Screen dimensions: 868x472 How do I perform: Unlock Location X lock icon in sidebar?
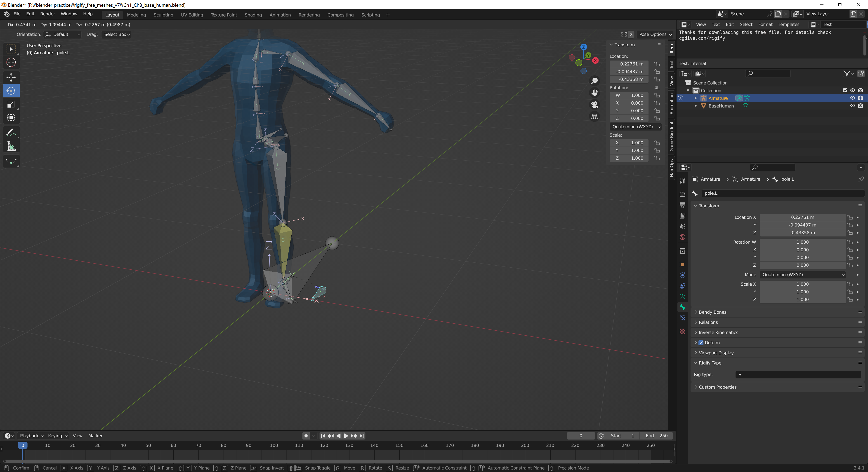[x=657, y=64]
